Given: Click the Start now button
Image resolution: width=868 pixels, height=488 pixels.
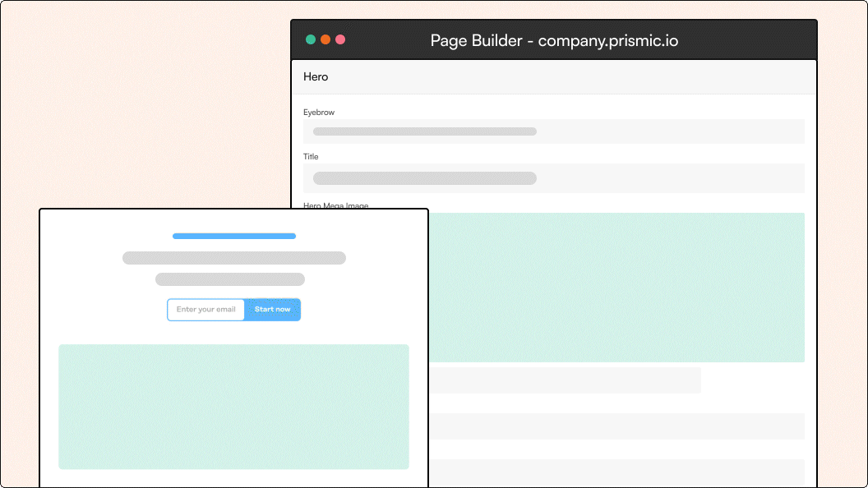Looking at the screenshot, I should [272, 309].
